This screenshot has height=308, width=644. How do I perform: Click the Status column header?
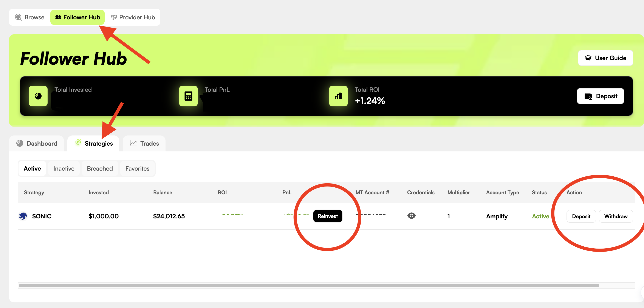pyautogui.click(x=539, y=192)
